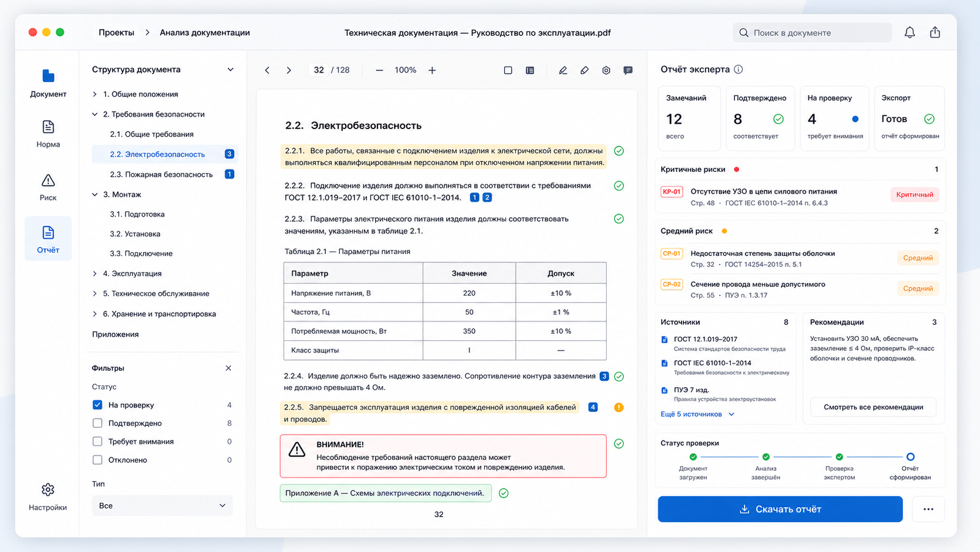The width and height of the screenshot is (980, 552).
Task: Open the Тип dropdown showing Все
Action: (x=162, y=506)
